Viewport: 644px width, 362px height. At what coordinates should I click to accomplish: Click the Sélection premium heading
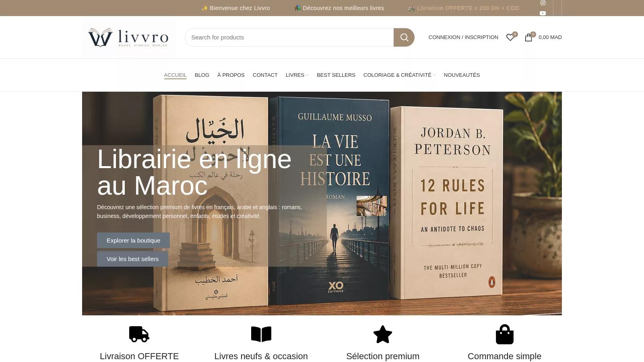point(383,356)
